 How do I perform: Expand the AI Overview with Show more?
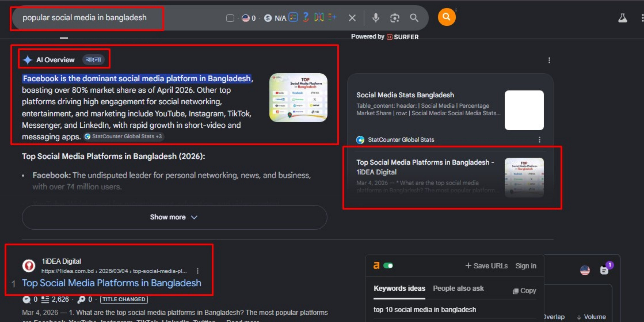(x=174, y=217)
